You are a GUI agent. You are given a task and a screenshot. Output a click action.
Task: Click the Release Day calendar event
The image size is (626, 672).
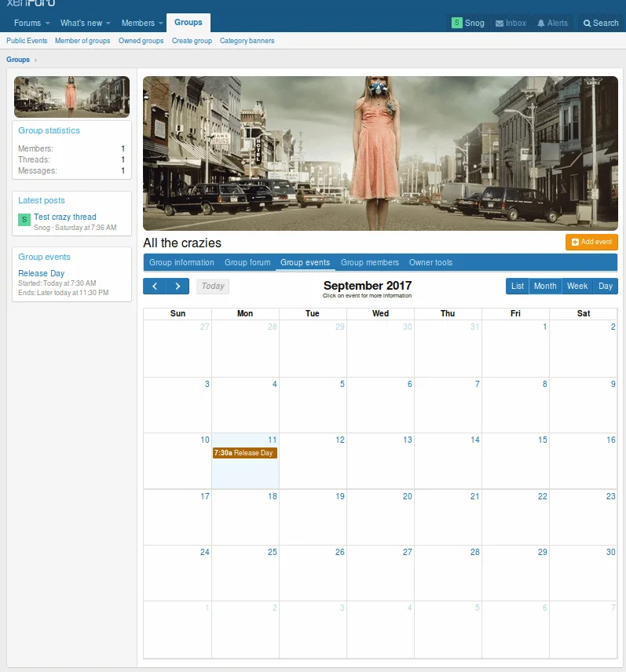pos(245,453)
